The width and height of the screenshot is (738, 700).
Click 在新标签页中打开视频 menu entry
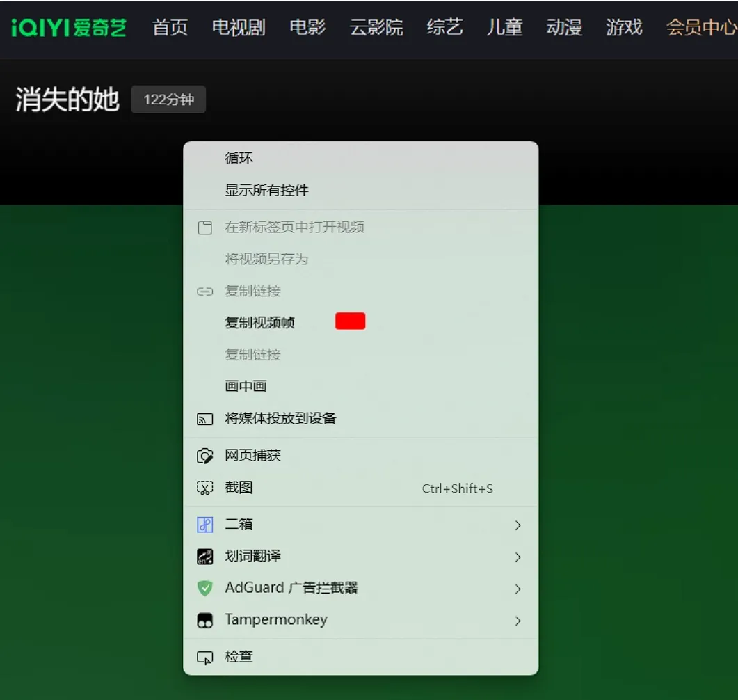tap(360, 228)
